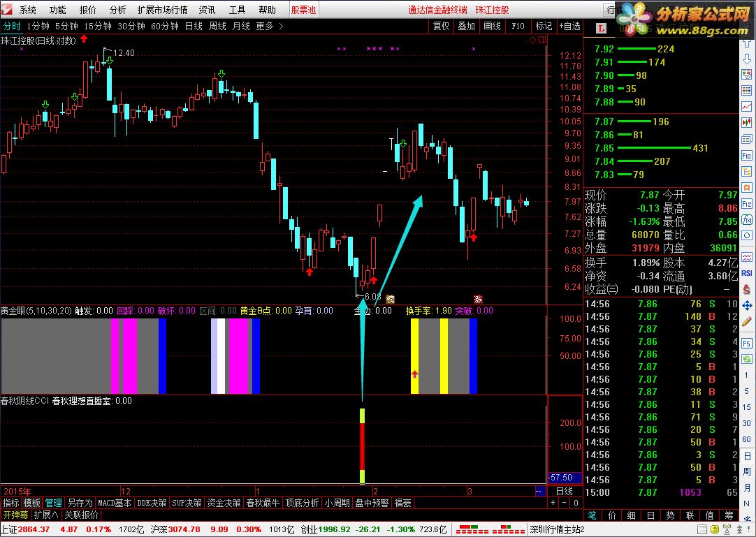Click the down arrow icon in right sidebar

click(x=746, y=59)
